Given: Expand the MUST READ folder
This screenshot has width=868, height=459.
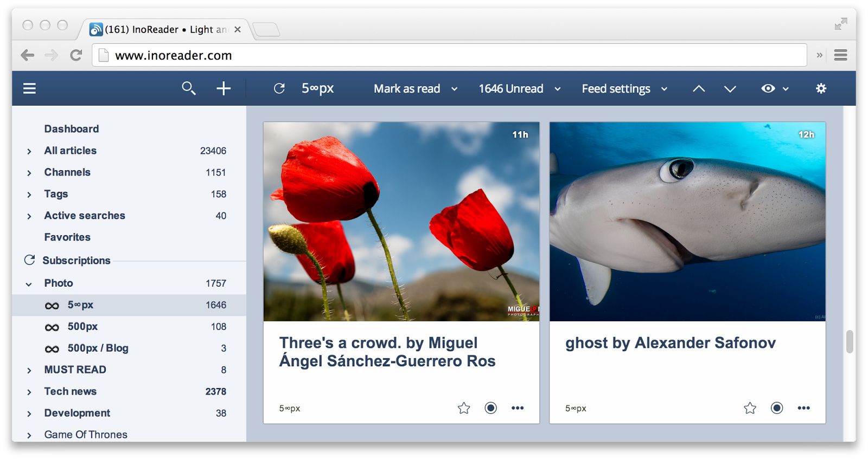Looking at the screenshot, I should point(29,370).
